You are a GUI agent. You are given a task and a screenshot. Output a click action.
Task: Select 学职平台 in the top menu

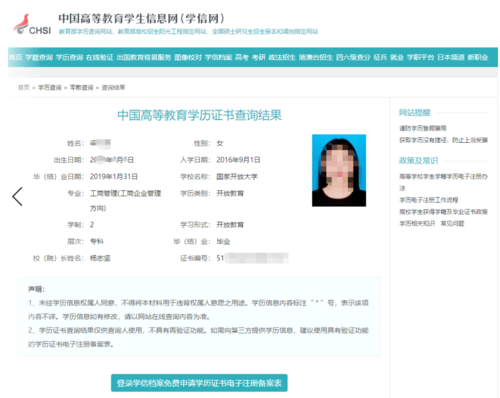tap(420, 57)
